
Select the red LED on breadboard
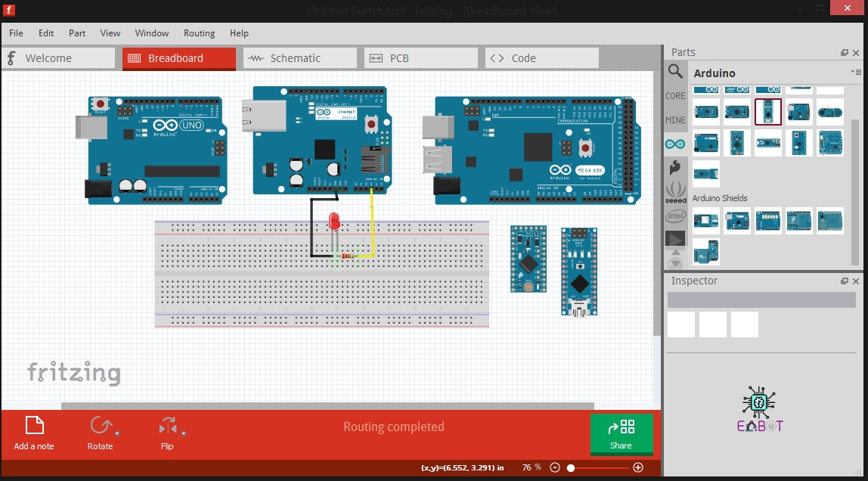(x=333, y=221)
